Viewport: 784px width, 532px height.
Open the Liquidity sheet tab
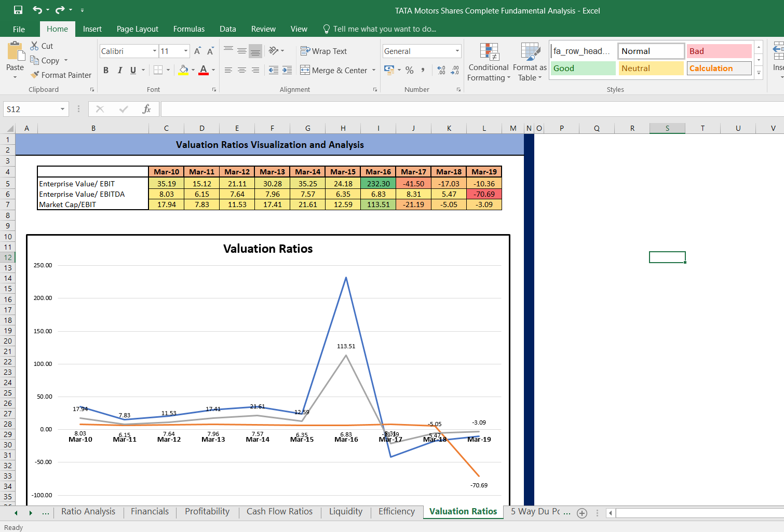click(x=346, y=512)
